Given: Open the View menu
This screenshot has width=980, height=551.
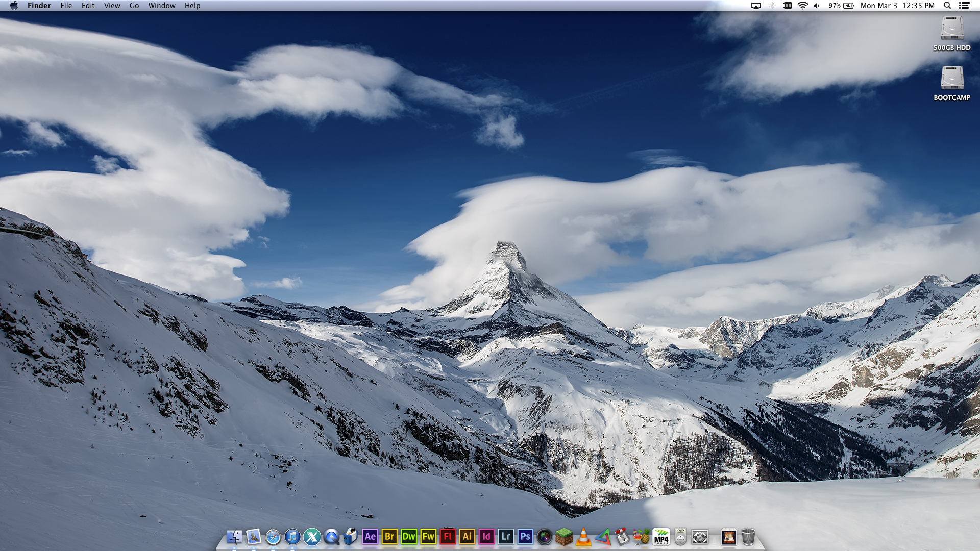Looking at the screenshot, I should [x=112, y=6].
